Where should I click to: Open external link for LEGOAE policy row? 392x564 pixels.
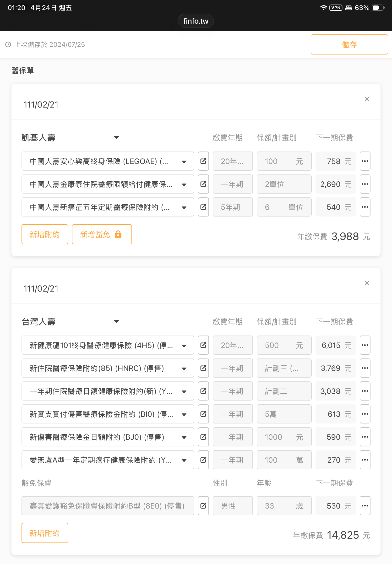tap(203, 161)
